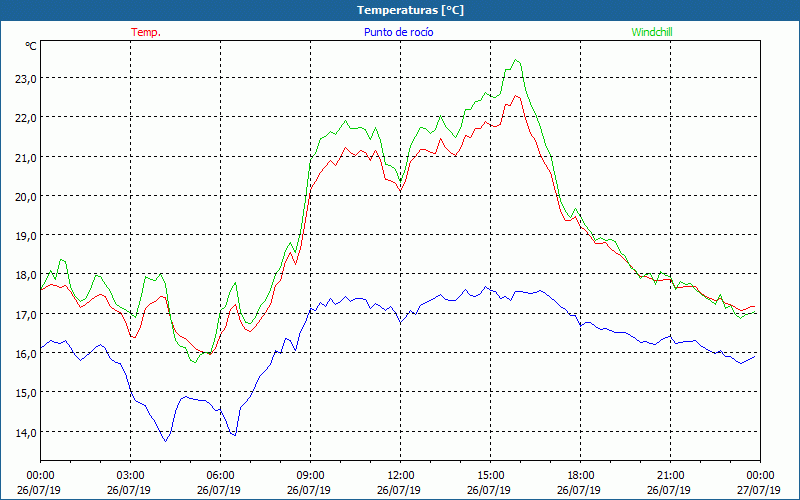Viewport: 800px width, 500px height.
Task: Click the 14,0 y-axis value
Action: (24, 432)
